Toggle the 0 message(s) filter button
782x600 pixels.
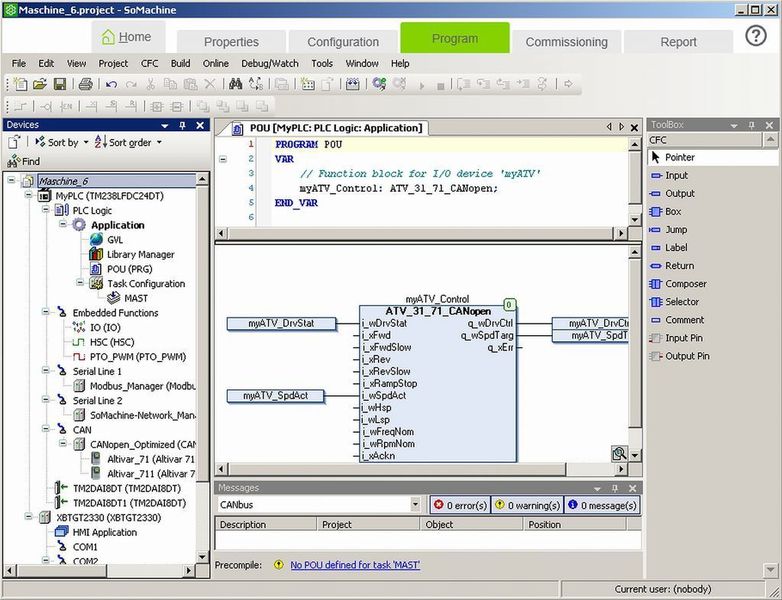pyautogui.click(x=602, y=505)
